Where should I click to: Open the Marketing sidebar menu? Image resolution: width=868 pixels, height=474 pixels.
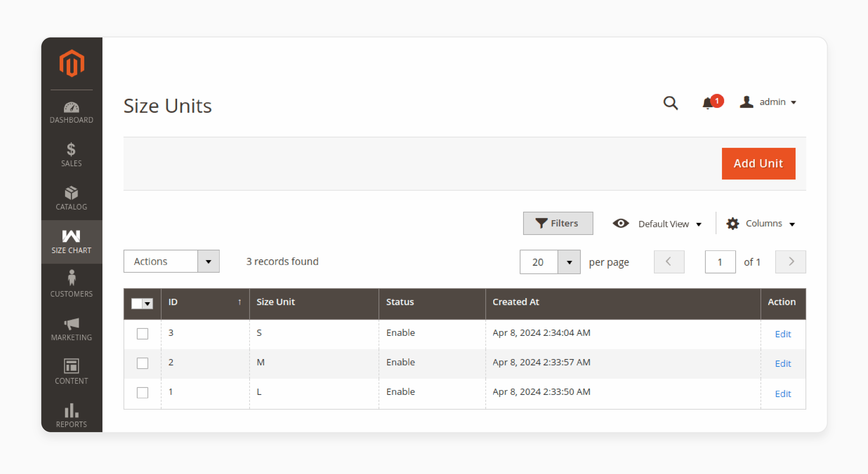point(71,329)
